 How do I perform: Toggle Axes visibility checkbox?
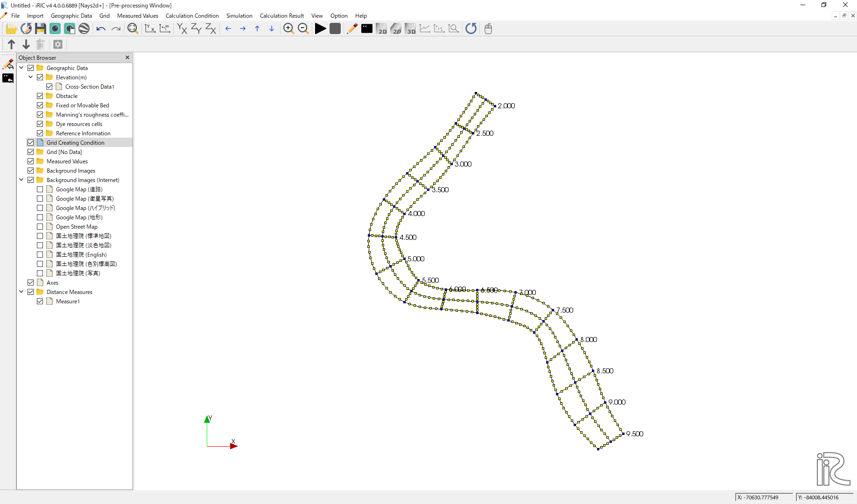[31, 283]
